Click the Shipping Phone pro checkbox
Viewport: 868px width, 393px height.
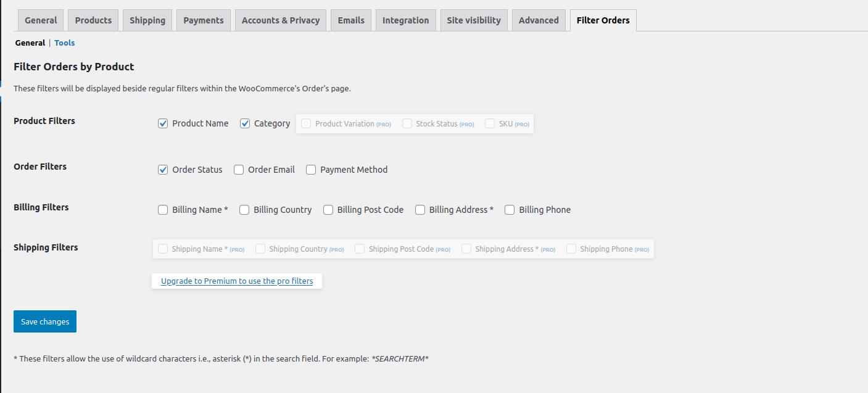point(571,249)
